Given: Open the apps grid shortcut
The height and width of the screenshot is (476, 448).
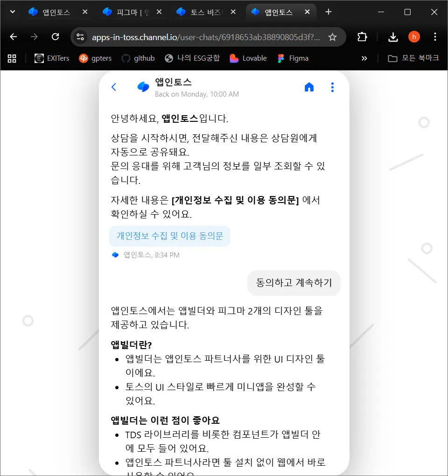Looking at the screenshot, I should 12,58.
